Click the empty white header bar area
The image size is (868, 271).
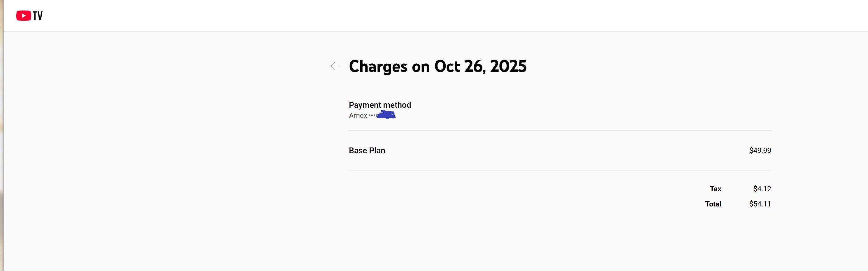coord(438,15)
